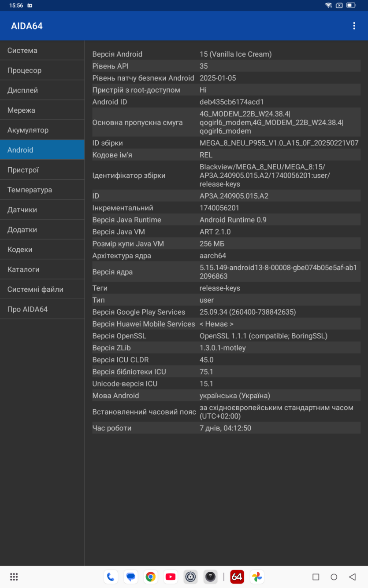Tap the circle Home navigation button
Viewport: 368px width, 588px height.
[x=334, y=577]
